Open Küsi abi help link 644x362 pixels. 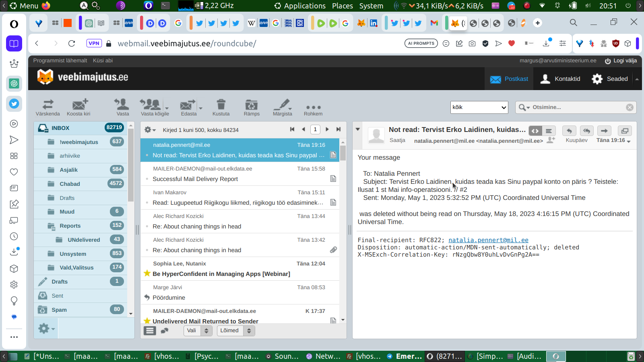[x=103, y=60]
